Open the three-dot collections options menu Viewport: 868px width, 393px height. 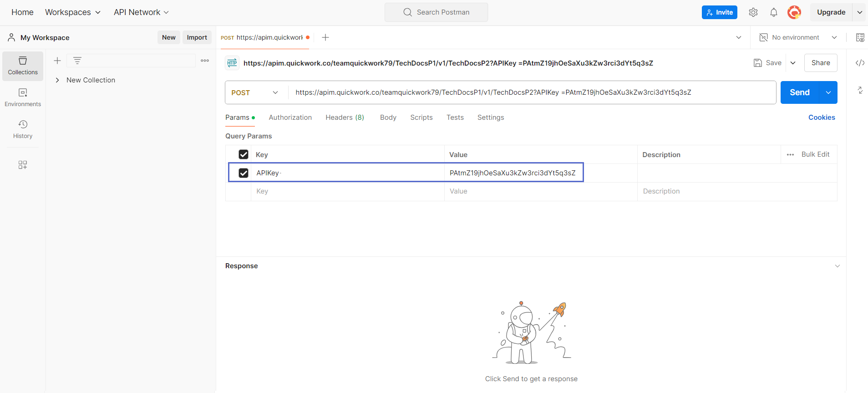click(205, 61)
